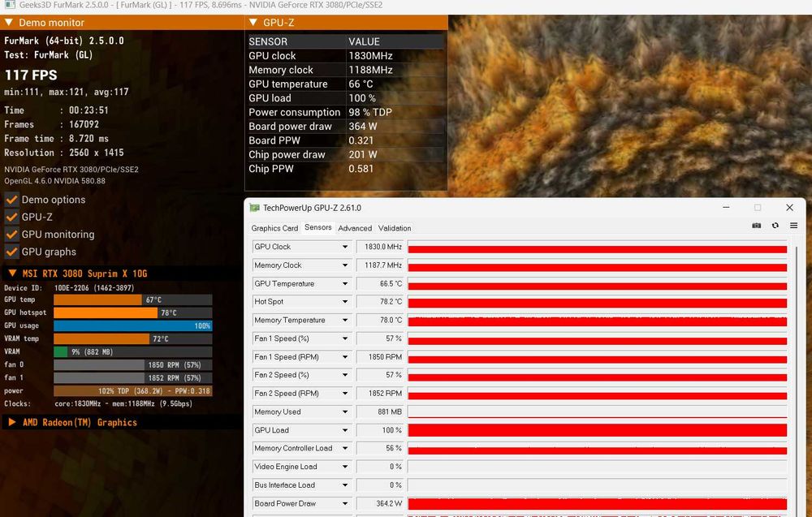Screen dimensions: 812x517
Task: Click the Board power draw 364 W row
Action: (x=345, y=127)
